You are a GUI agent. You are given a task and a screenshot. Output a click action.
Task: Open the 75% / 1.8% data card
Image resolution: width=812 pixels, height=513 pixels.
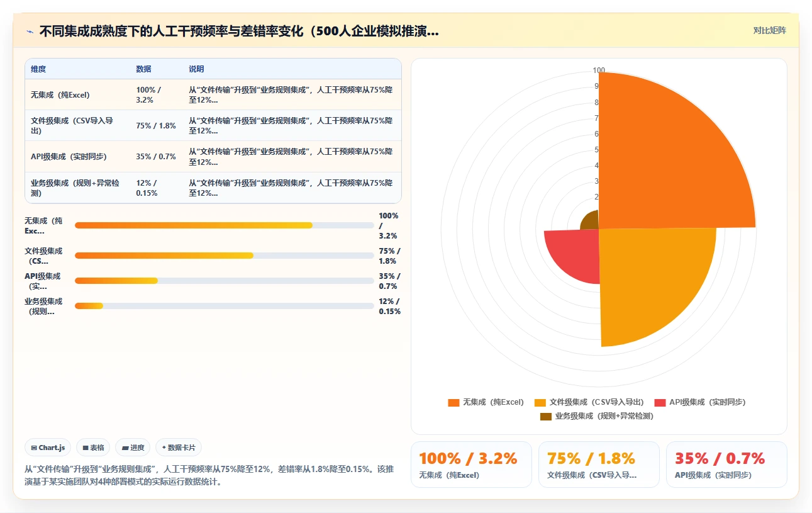coord(599,465)
